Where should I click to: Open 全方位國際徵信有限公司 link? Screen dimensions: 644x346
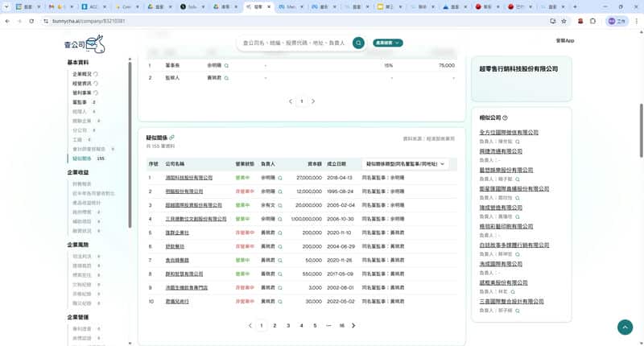click(x=508, y=132)
